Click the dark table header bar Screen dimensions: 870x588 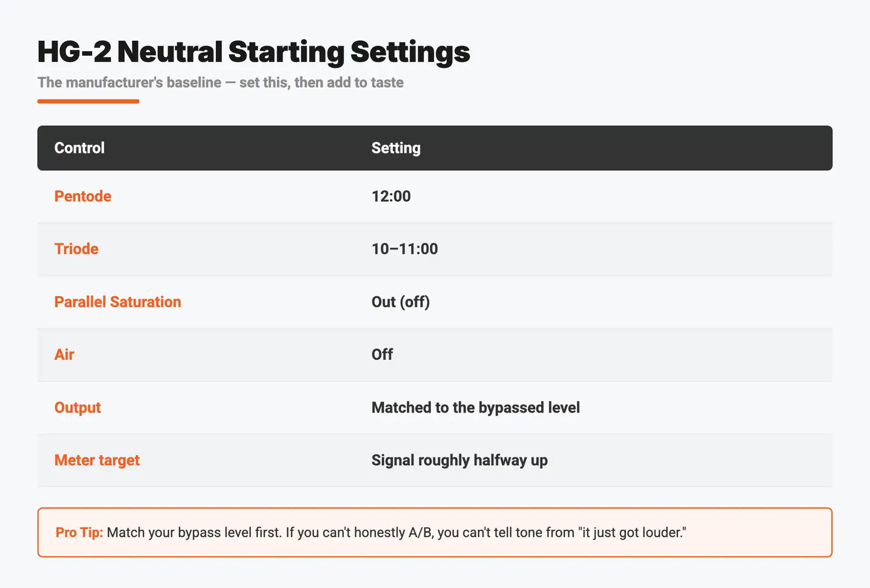click(435, 148)
